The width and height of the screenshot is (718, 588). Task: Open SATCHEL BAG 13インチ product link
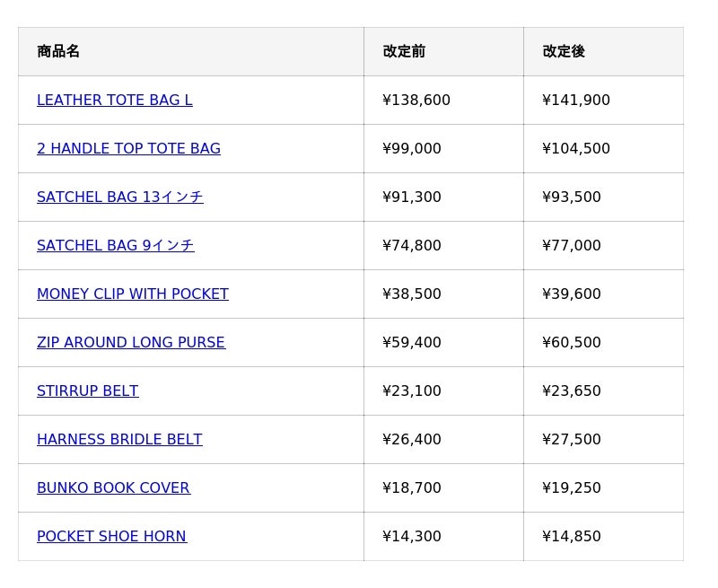pyautogui.click(x=119, y=197)
